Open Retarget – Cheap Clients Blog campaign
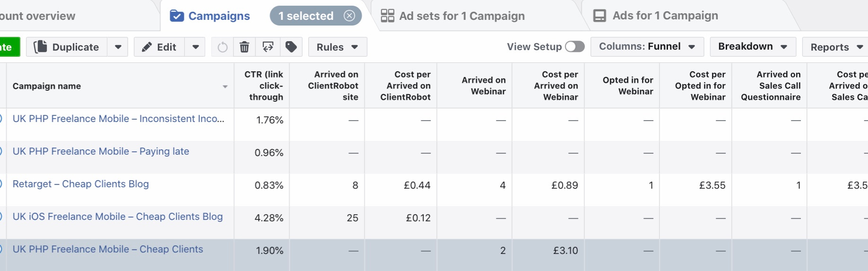This screenshot has width=868, height=271. 81,184
